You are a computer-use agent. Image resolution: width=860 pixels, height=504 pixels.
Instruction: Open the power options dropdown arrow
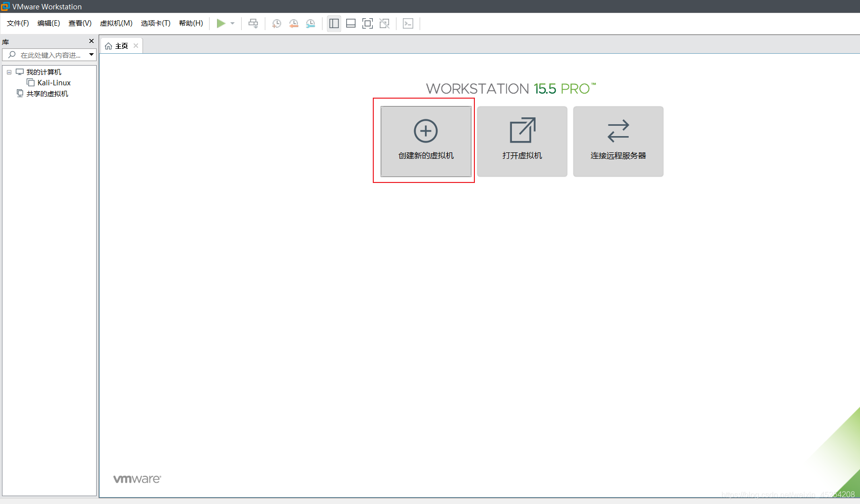coord(233,23)
